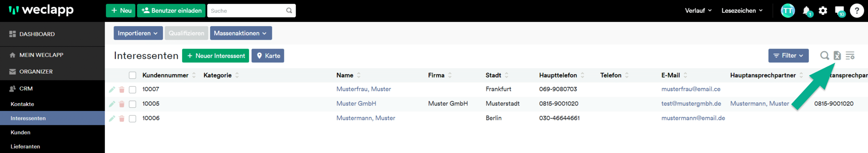Expand the Importieren dropdown
Image resolution: width=868 pixels, height=153 pixels.
(138, 33)
